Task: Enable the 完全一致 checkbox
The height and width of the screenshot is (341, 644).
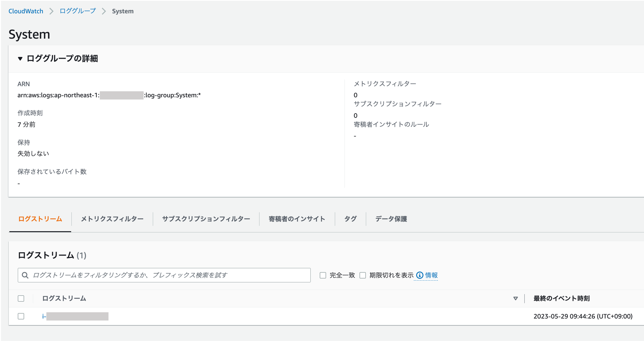Action: (x=323, y=275)
